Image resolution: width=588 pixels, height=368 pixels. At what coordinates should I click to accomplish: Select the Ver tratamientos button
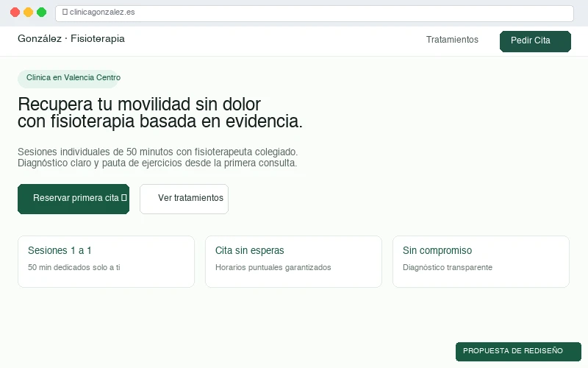(184, 199)
